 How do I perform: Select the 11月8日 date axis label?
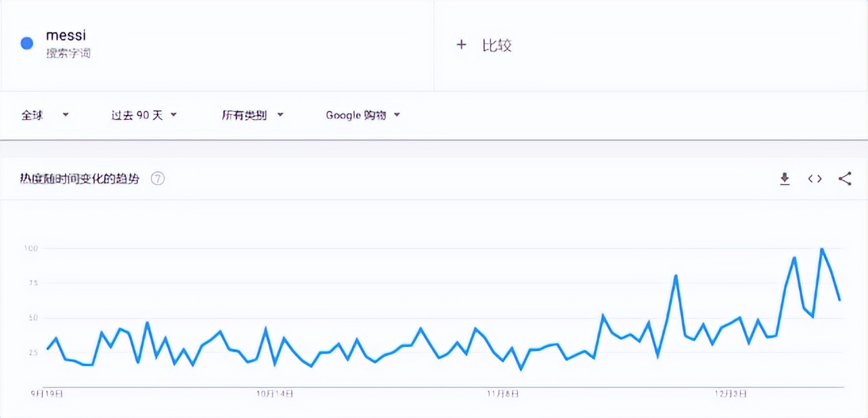(503, 393)
